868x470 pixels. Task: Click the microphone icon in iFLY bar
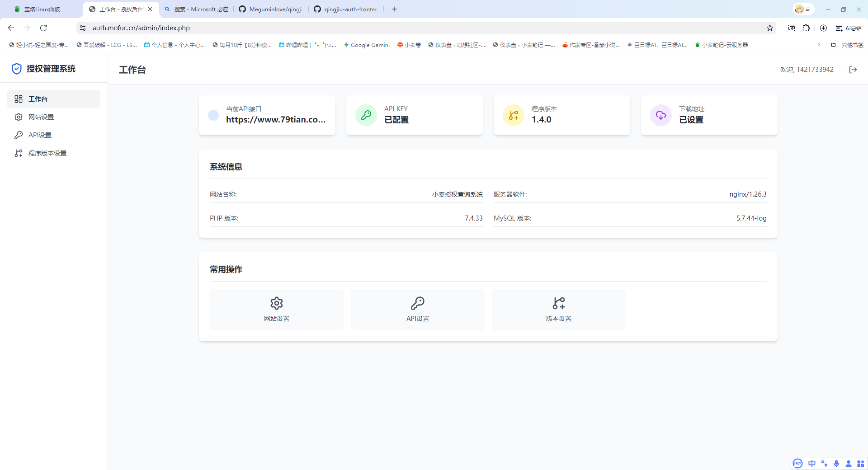pos(836,463)
